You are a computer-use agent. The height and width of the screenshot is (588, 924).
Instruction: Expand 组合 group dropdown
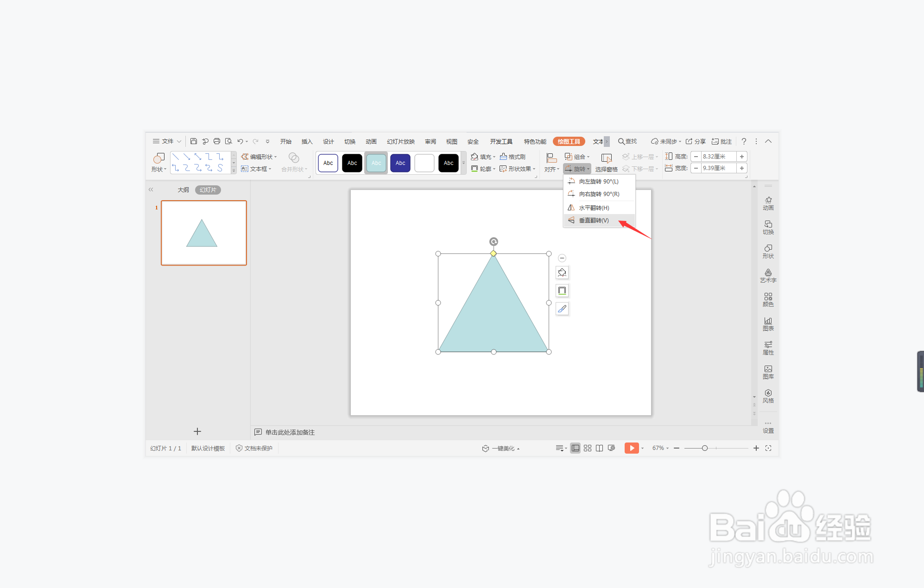pos(577,157)
